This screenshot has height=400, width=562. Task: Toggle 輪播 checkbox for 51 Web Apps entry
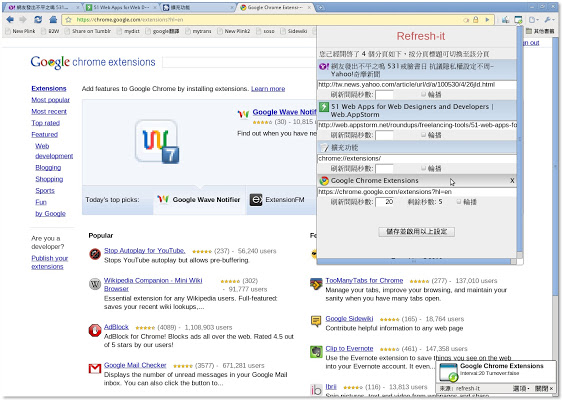coord(423,135)
